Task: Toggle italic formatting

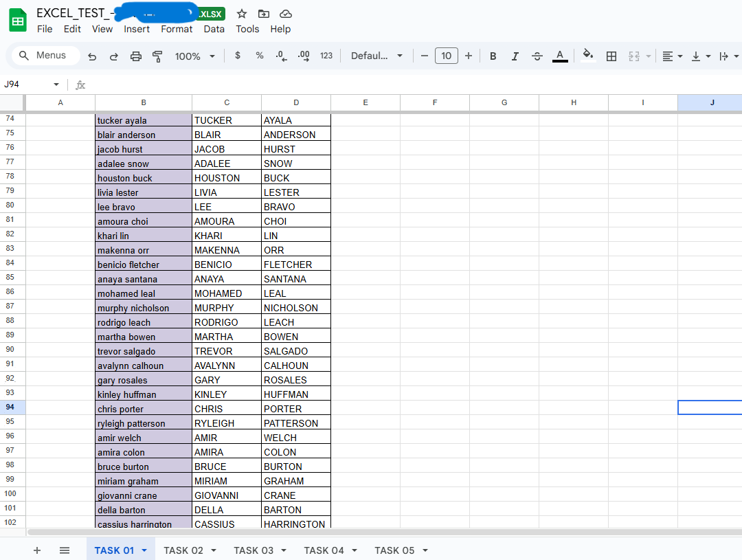Action: pos(515,56)
